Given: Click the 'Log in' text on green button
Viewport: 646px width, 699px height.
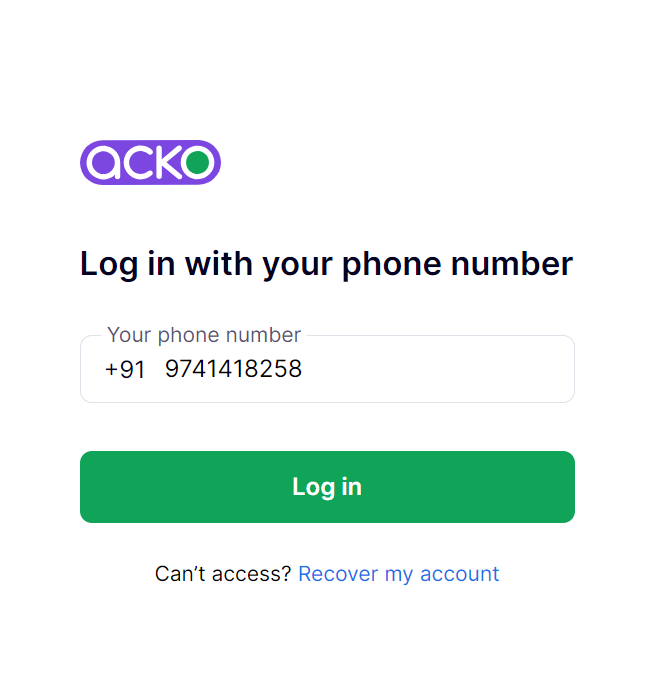Looking at the screenshot, I should click(327, 487).
